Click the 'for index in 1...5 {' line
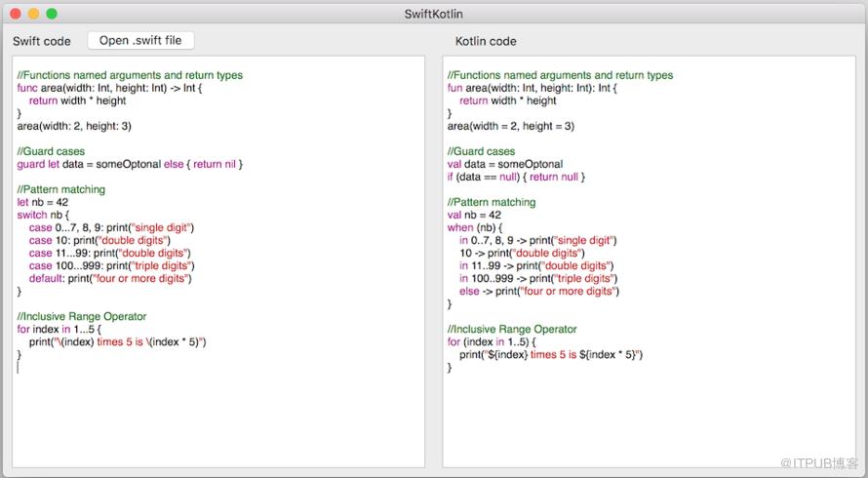Image resolution: width=868 pixels, height=478 pixels. tap(59, 329)
